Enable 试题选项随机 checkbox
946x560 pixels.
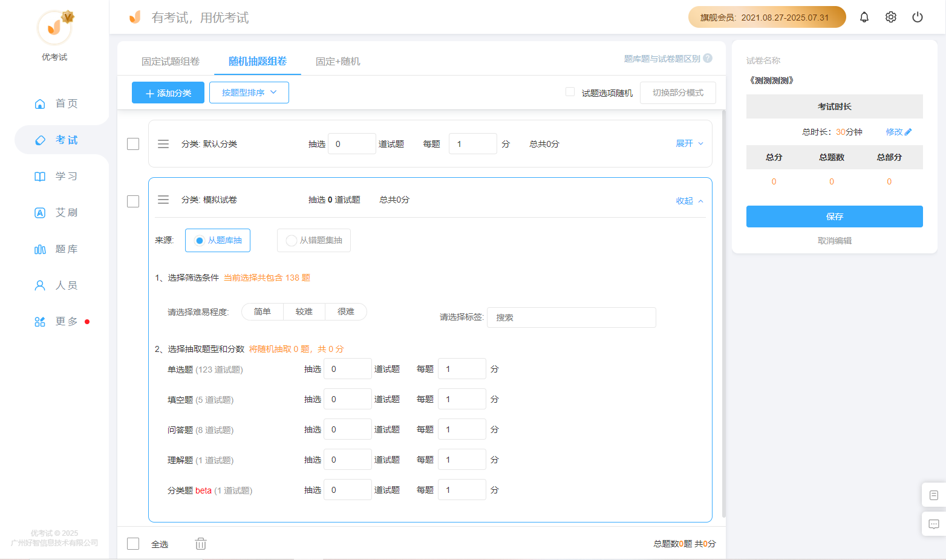click(570, 92)
